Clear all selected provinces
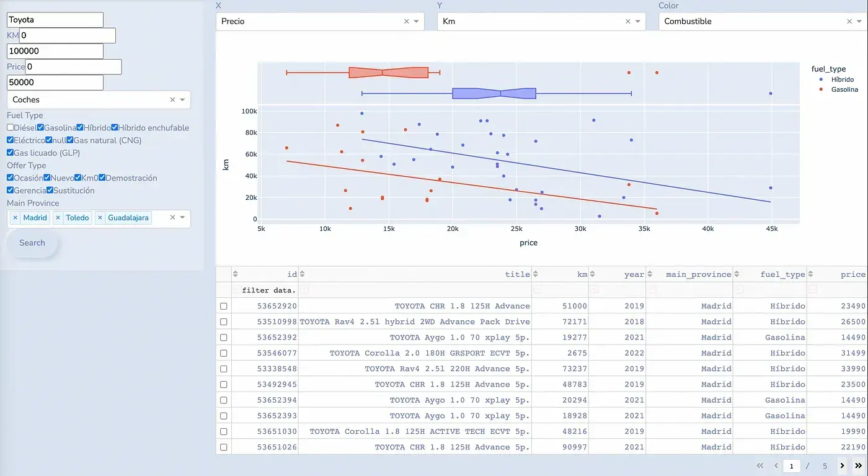Viewport: 868px width, 476px height. click(173, 217)
